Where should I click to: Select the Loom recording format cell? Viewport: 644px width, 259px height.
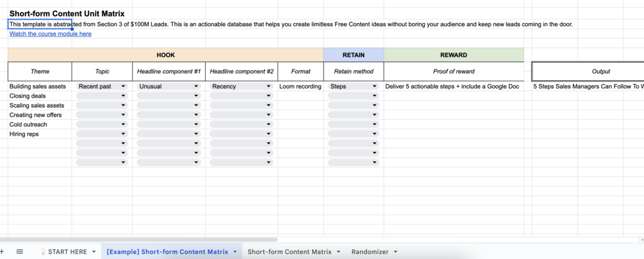coord(301,87)
